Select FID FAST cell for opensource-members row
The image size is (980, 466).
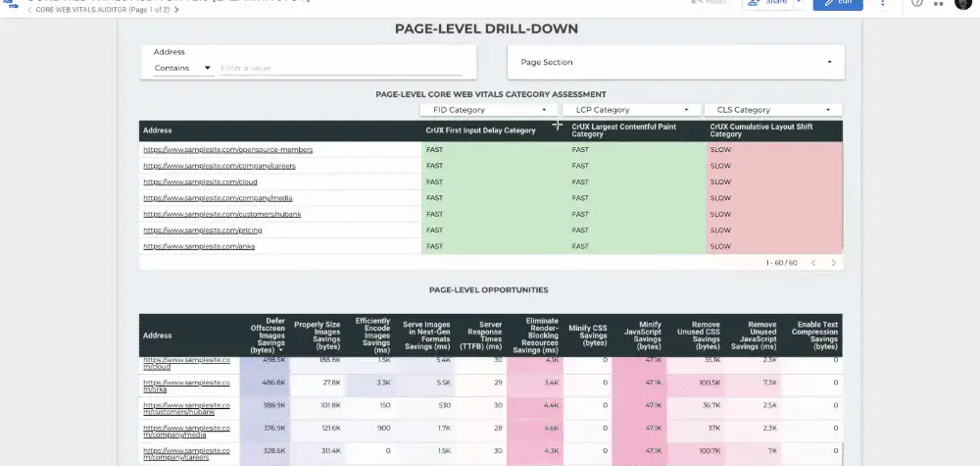(x=494, y=149)
